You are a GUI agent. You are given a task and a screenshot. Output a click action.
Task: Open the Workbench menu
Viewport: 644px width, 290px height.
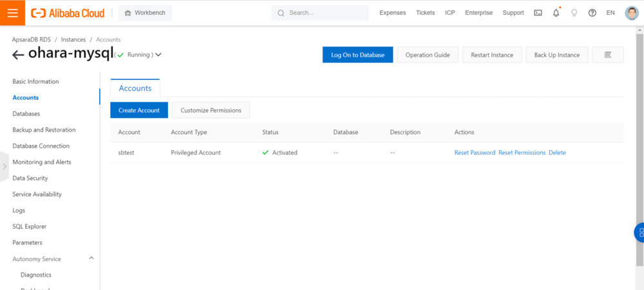point(143,13)
